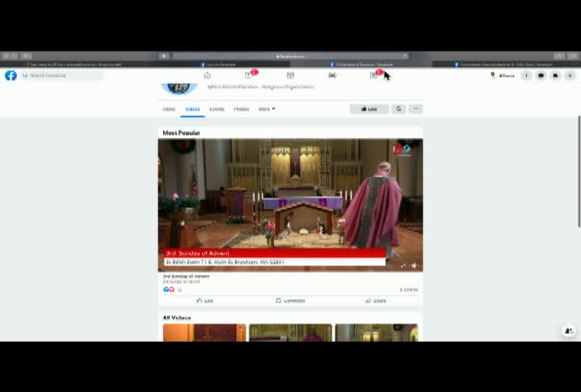Image resolution: width=581 pixels, height=392 pixels.
Task: Click the create plus icon in header
Action: coord(526,76)
